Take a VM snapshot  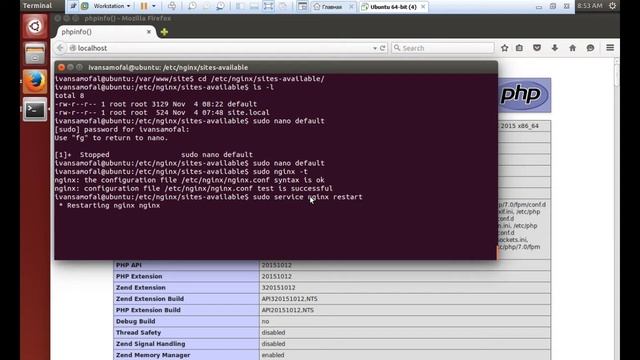click(192, 6)
